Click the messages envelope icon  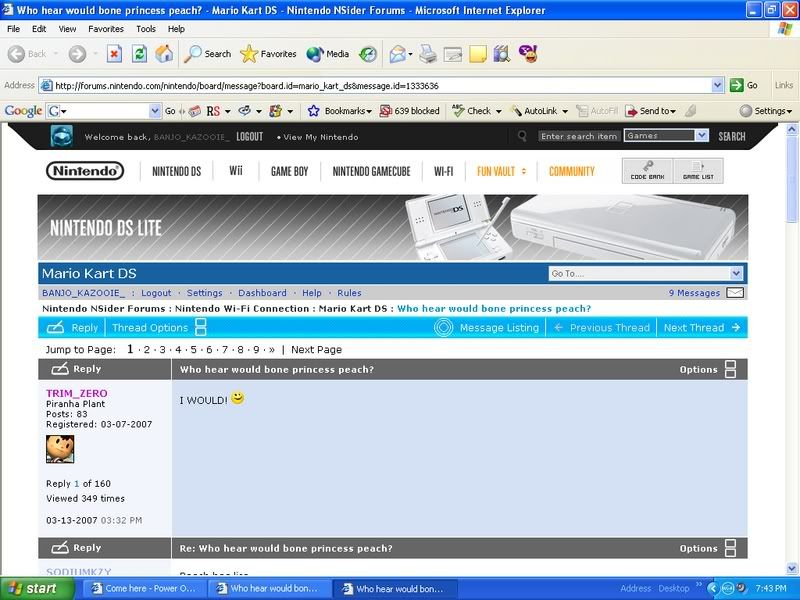click(x=735, y=293)
